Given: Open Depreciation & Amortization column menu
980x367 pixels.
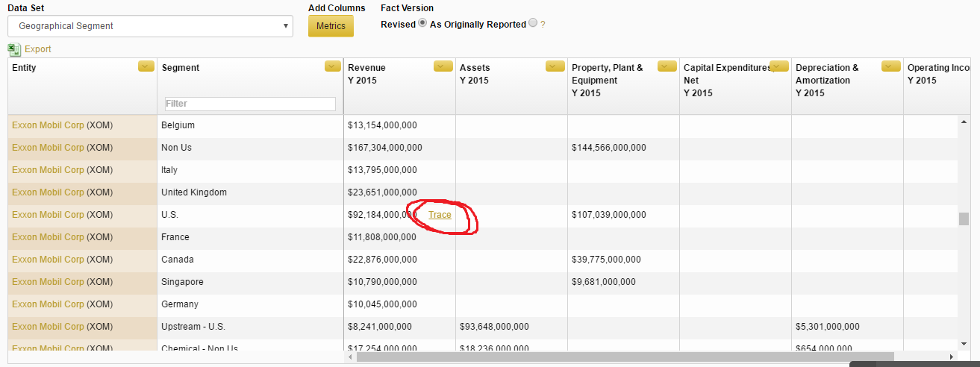Looking at the screenshot, I should (891, 66).
